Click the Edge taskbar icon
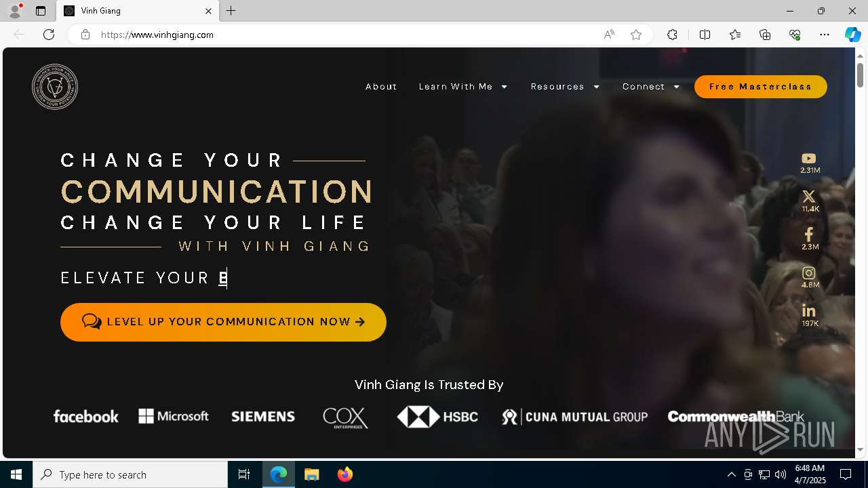 [x=279, y=474]
